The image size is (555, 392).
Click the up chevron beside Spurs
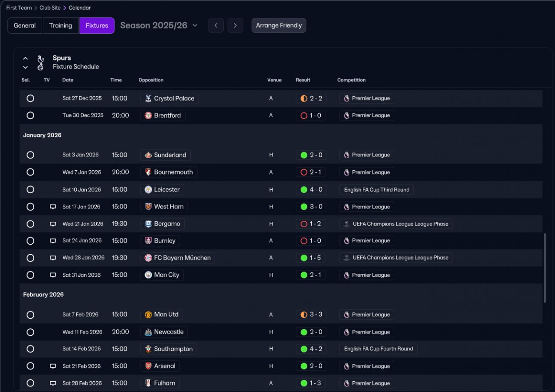point(25,58)
